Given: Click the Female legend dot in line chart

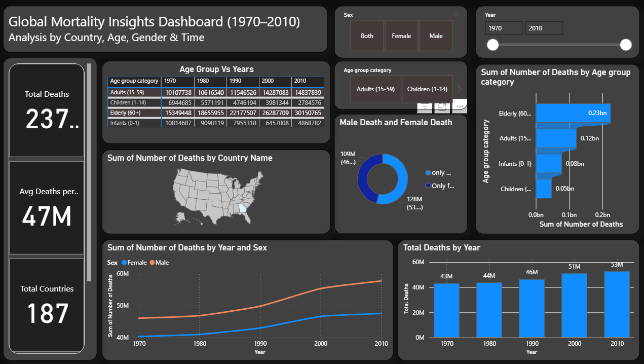Looking at the screenshot, I should click(124, 263).
